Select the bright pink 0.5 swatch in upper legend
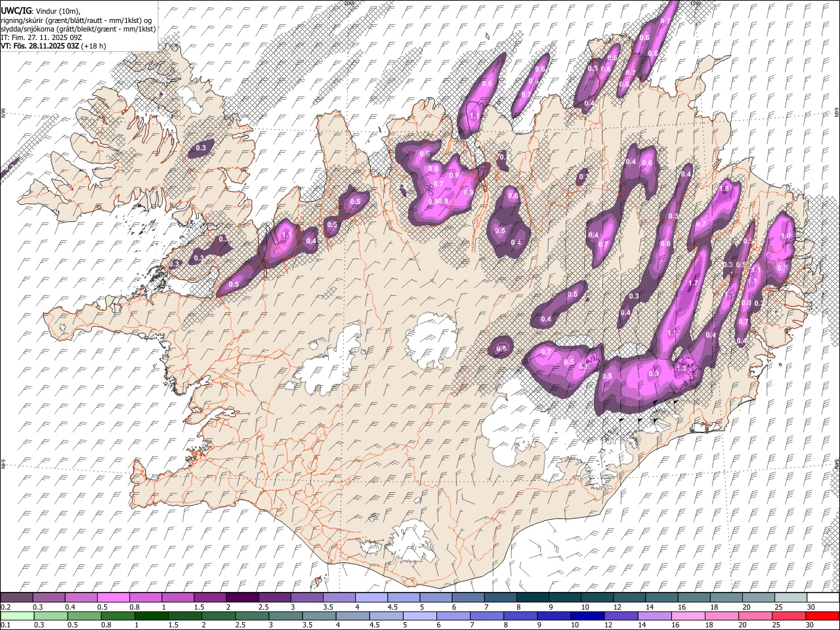Viewport: 840px width, 630px height. click(114, 598)
